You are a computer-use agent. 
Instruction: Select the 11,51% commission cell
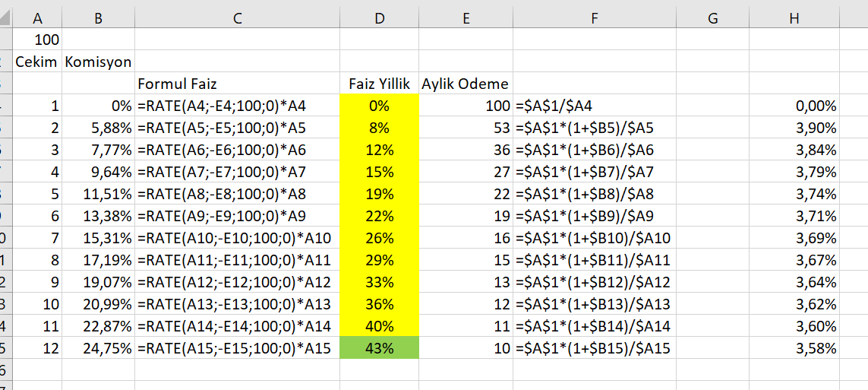tap(99, 194)
